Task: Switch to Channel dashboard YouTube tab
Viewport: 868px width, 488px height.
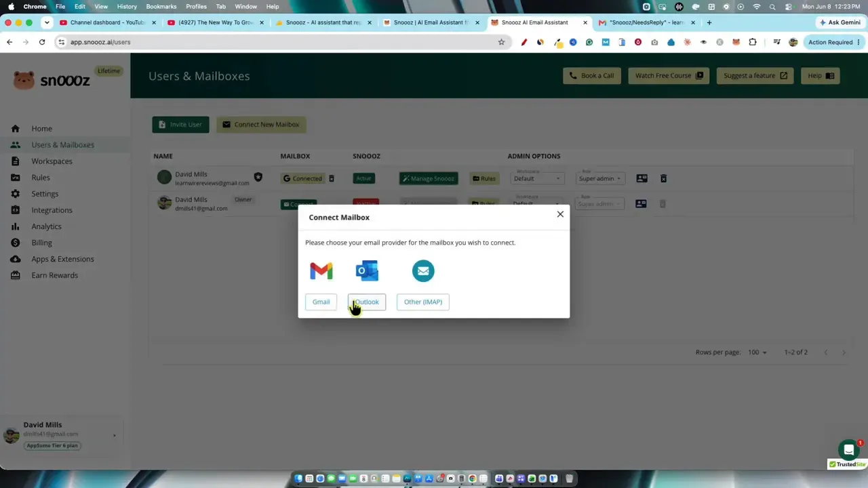Action: click(x=108, y=22)
